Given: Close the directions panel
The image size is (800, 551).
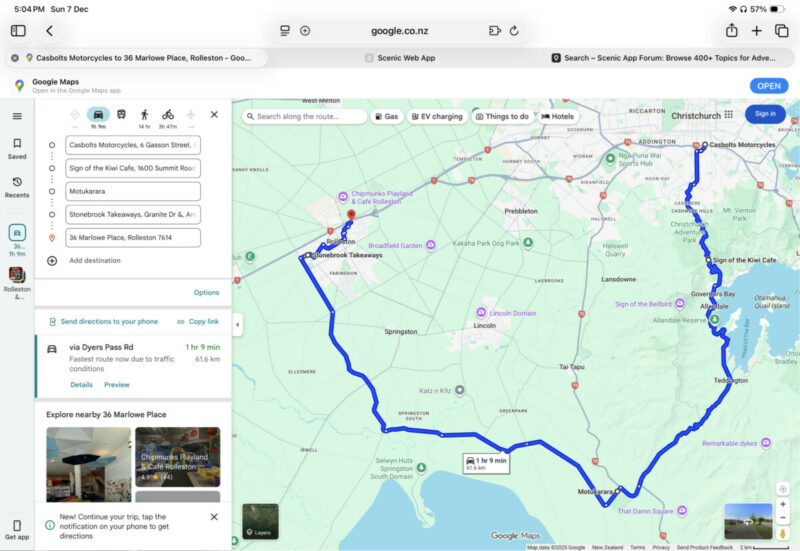Looking at the screenshot, I should pyautogui.click(x=214, y=115).
